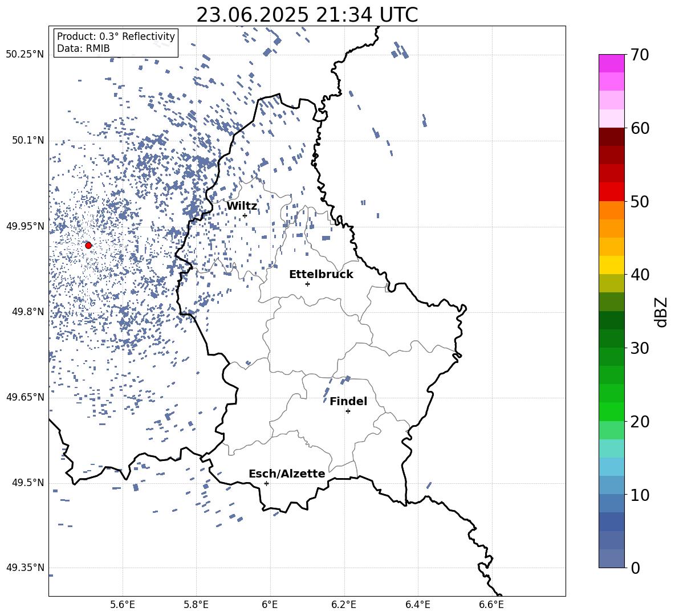Click the 40 colorbar tick label

640,275
